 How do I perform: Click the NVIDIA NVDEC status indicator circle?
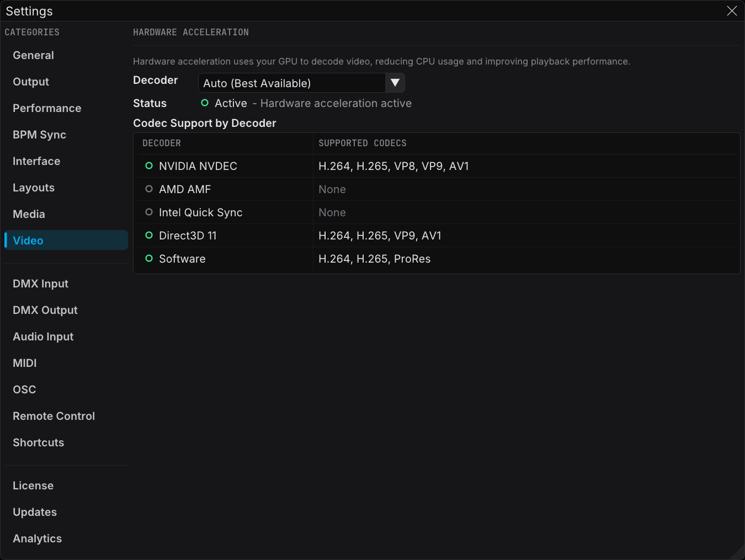[149, 166]
